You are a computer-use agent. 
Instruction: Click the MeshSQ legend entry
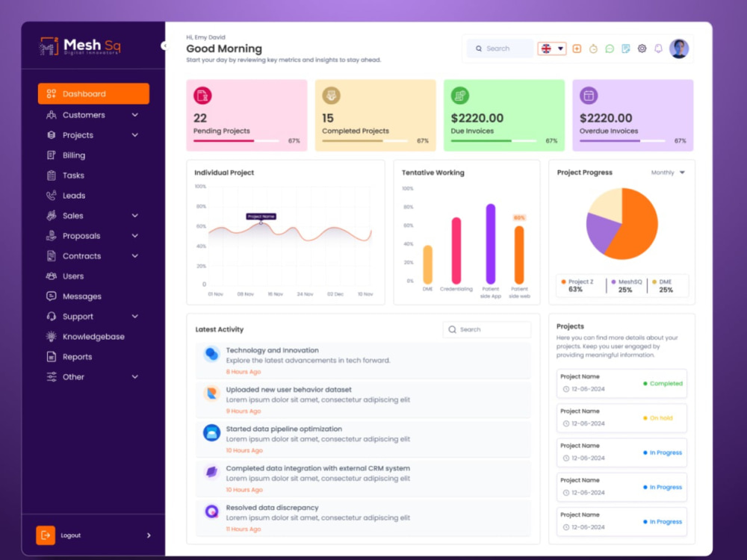click(626, 286)
